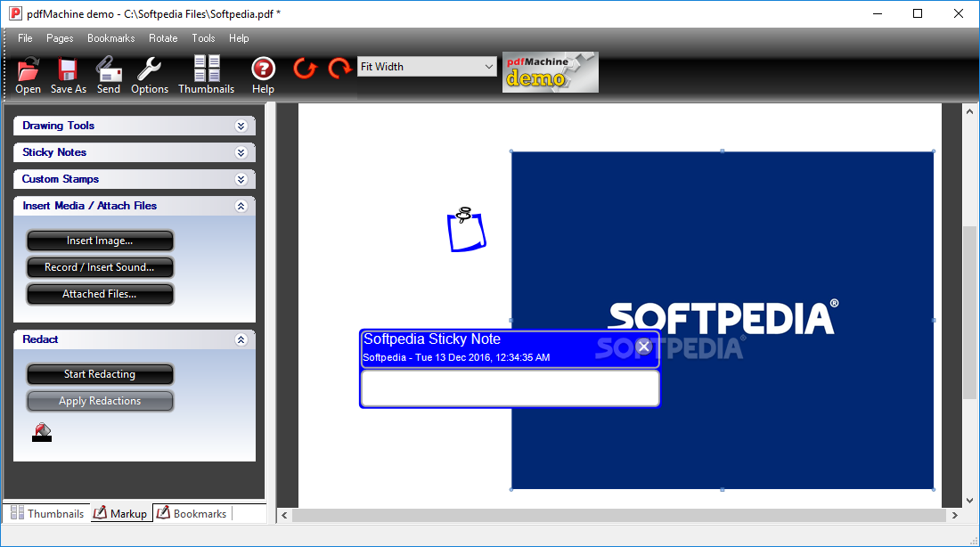Image resolution: width=980 pixels, height=547 pixels.
Task: Rotate page clockwise using red arrow
Action: tap(339, 68)
